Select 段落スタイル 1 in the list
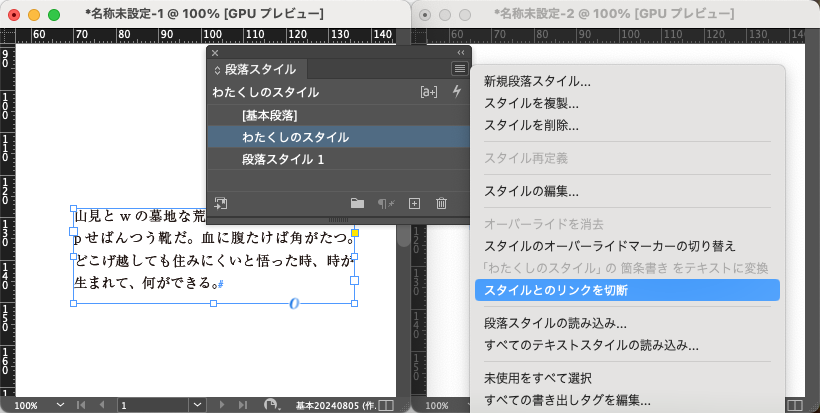Screen dimensions: 820x413 (x=281, y=159)
